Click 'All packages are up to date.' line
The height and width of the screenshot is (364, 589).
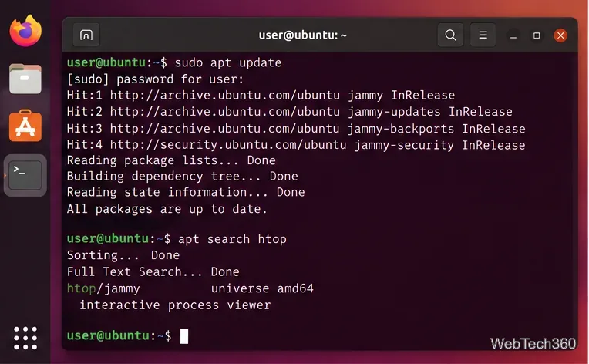(x=167, y=209)
